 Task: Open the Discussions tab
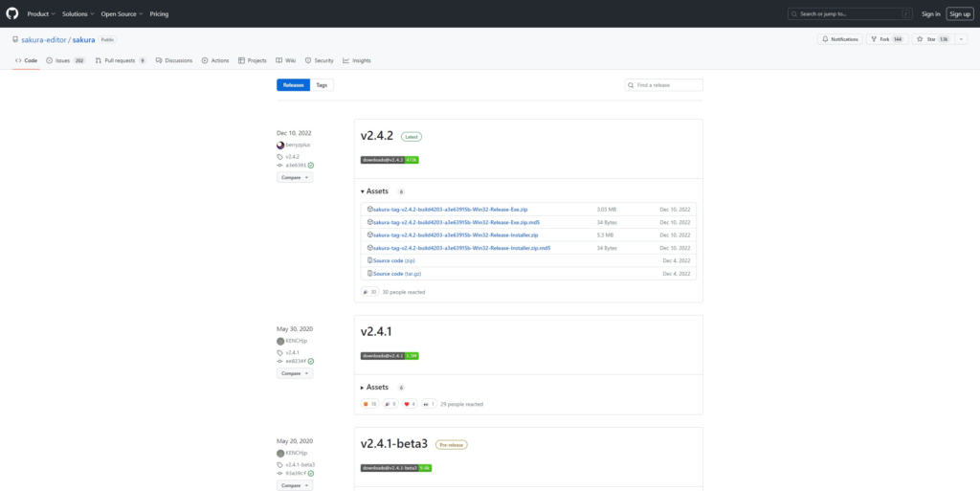coord(174,60)
